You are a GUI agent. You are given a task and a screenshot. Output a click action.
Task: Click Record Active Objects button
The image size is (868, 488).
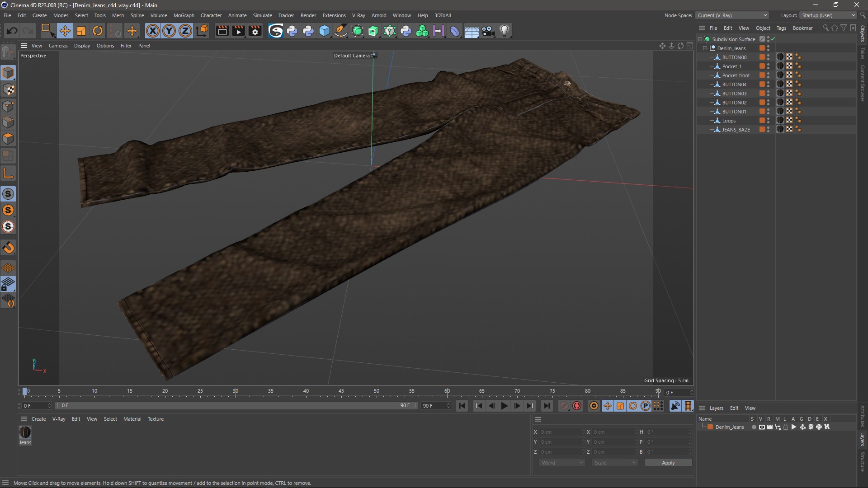564,406
